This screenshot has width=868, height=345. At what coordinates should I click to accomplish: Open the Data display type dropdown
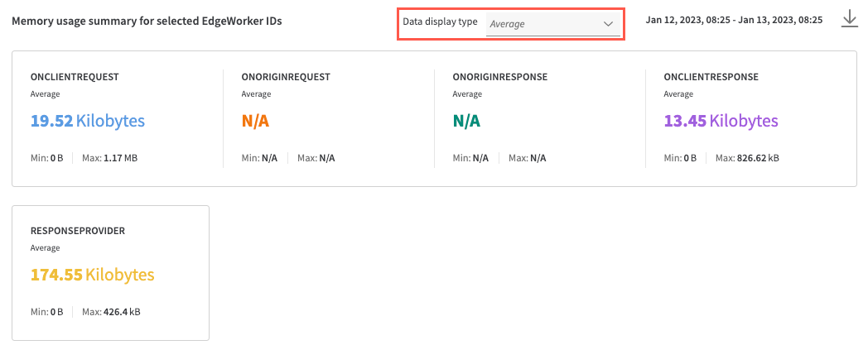tap(551, 24)
